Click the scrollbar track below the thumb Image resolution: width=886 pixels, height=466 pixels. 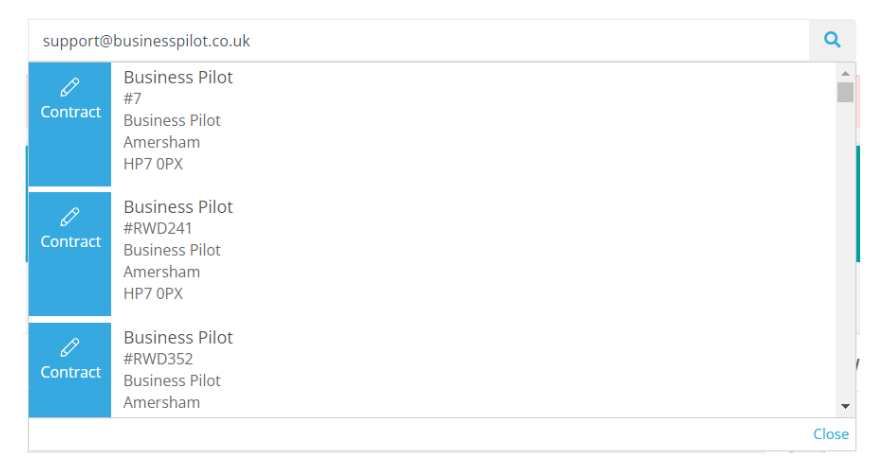point(845,249)
